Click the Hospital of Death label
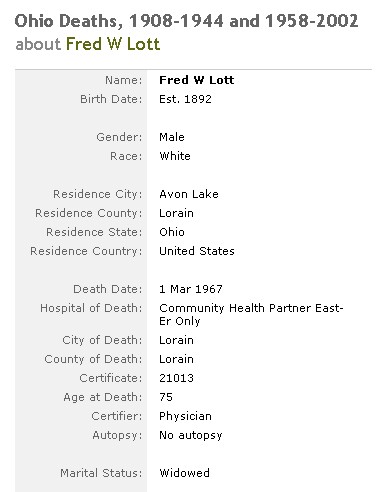 (x=91, y=308)
